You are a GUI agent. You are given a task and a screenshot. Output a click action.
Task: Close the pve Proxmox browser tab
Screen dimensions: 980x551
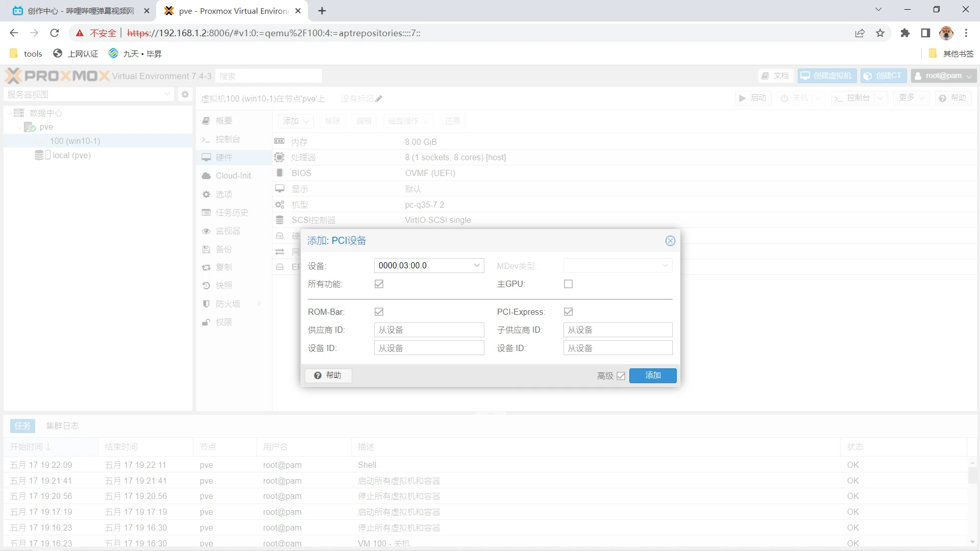tap(298, 11)
